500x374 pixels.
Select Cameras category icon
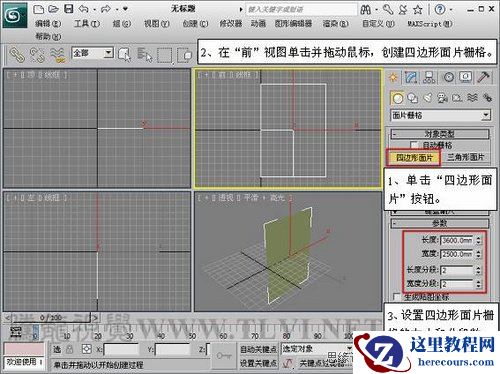442,98
